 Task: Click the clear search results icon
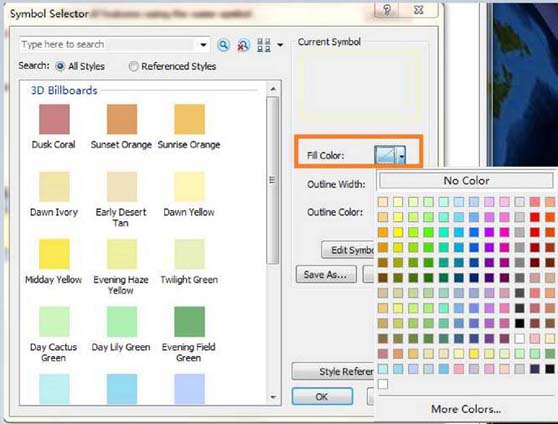tap(243, 46)
